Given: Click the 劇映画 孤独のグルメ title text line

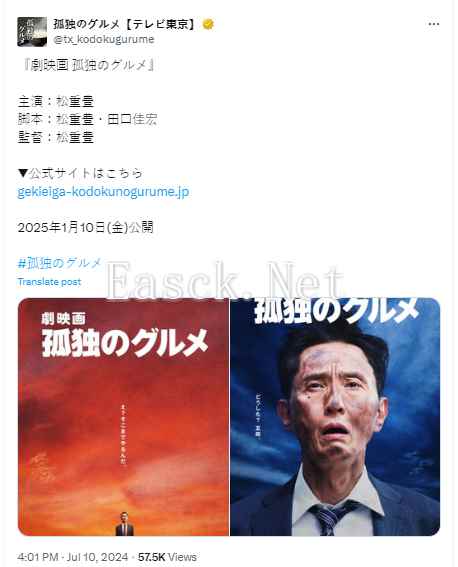Looking at the screenshot, I should tap(89, 65).
